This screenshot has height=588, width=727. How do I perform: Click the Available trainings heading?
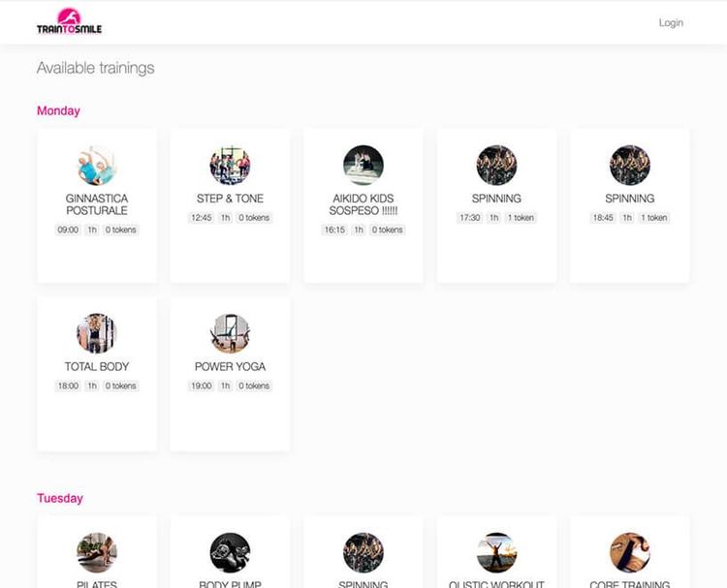click(x=96, y=68)
